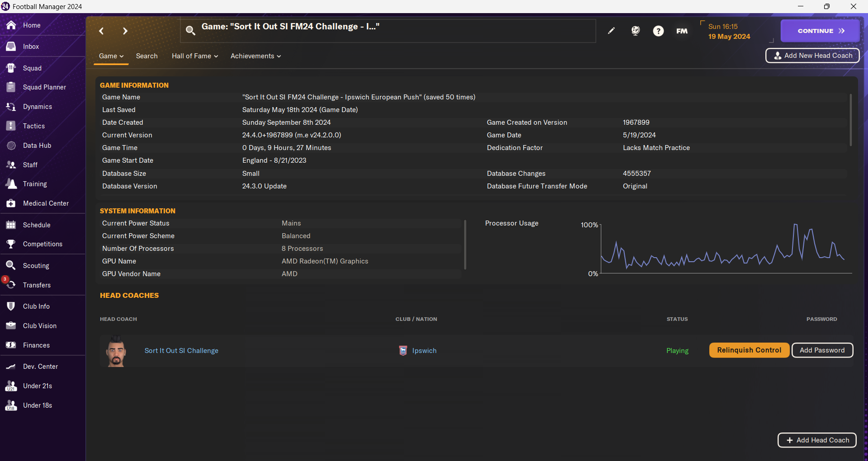
Task: Open the Ipswich club link
Action: click(425, 351)
